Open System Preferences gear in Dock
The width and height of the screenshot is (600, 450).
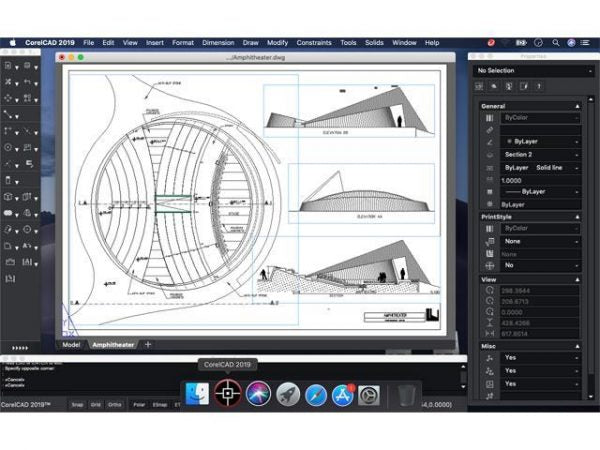369,395
